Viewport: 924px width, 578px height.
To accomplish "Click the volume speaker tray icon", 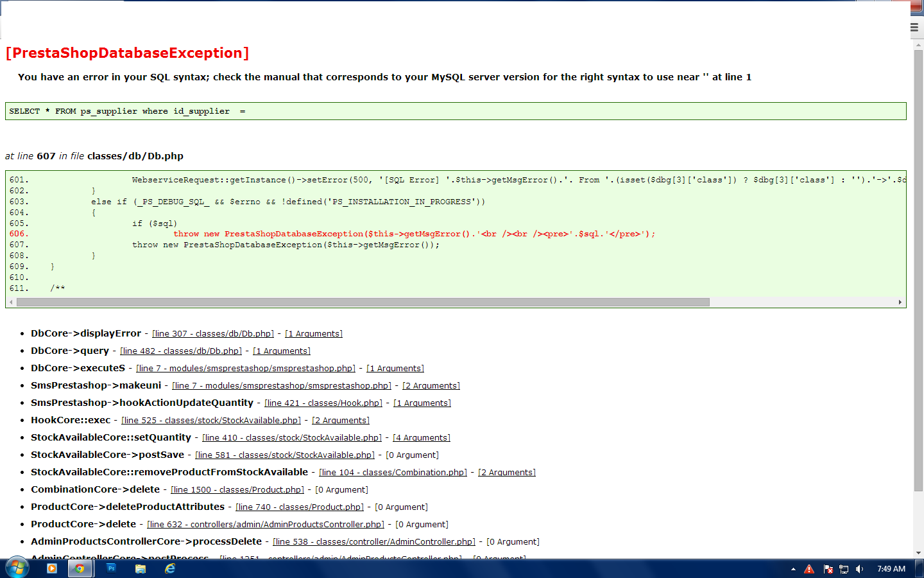I will (860, 569).
